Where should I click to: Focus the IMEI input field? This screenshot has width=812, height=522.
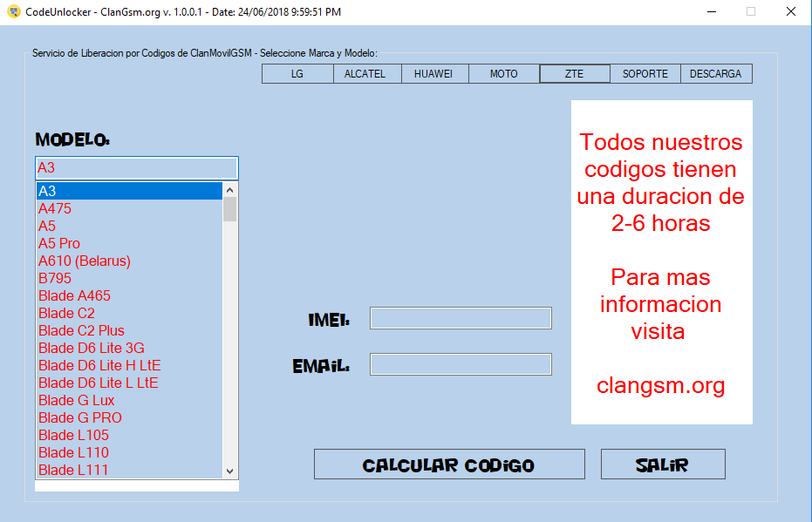(x=461, y=318)
